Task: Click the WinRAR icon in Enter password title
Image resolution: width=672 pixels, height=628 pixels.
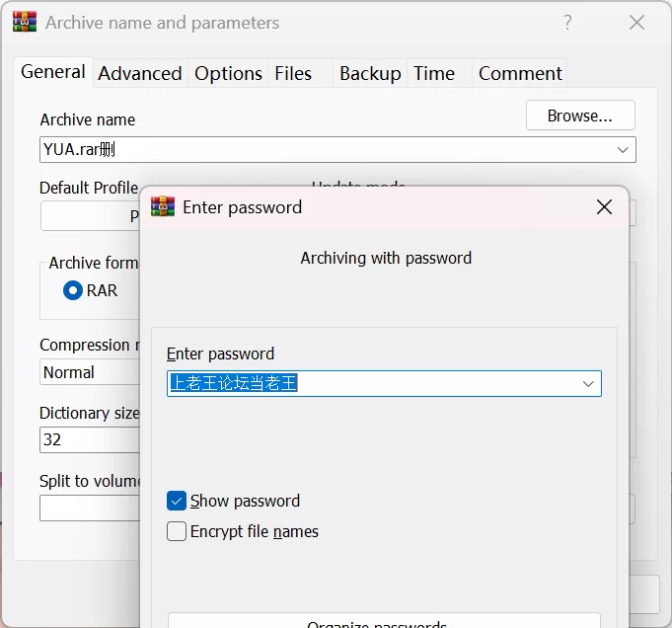Action: [163, 206]
